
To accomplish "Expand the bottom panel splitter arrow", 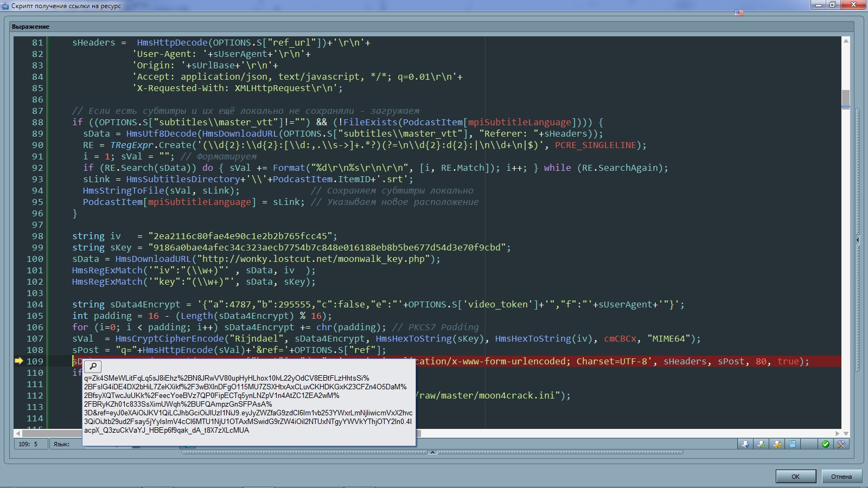I will tap(432, 452).
